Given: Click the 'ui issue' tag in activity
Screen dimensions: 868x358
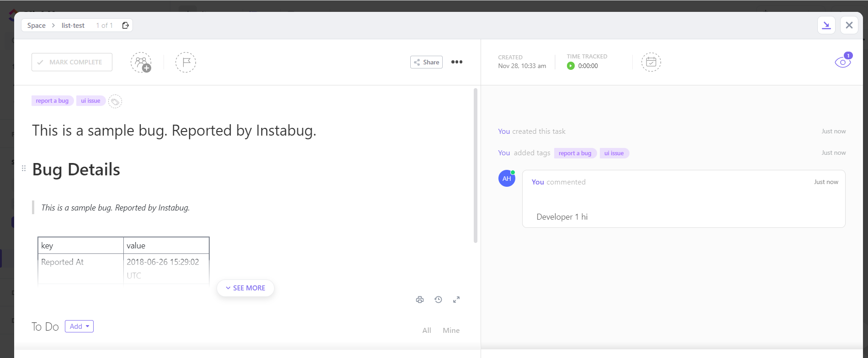Looking at the screenshot, I should [x=614, y=153].
